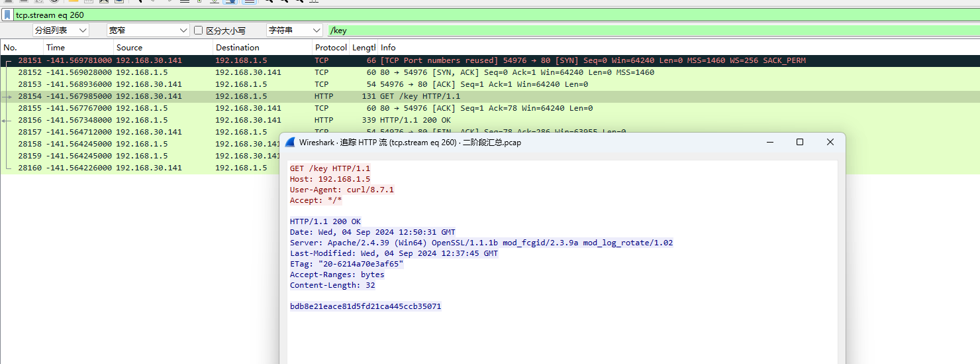The width and height of the screenshot is (980, 364).
Task: Toggle the 区分大小写 case-sensitive checkbox
Action: pyautogui.click(x=199, y=30)
